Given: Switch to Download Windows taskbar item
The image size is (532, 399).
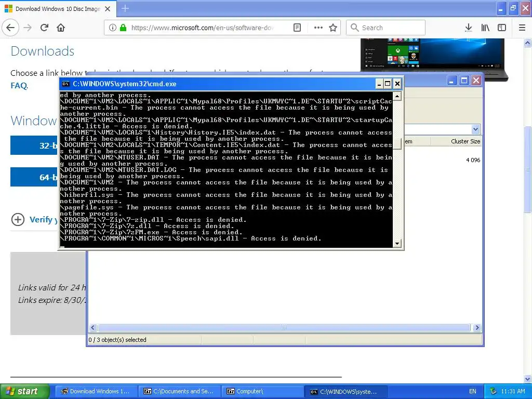Looking at the screenshot, I should (x=96, y=391).
